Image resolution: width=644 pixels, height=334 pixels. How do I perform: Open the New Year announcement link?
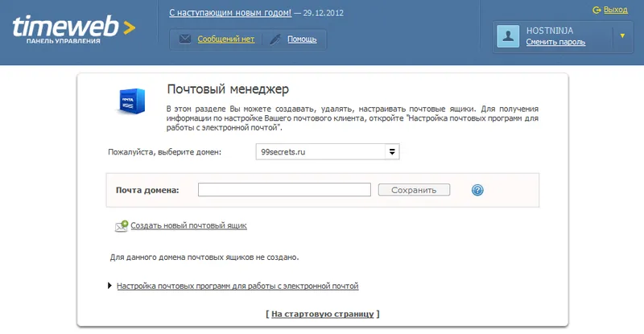[230, 13]
